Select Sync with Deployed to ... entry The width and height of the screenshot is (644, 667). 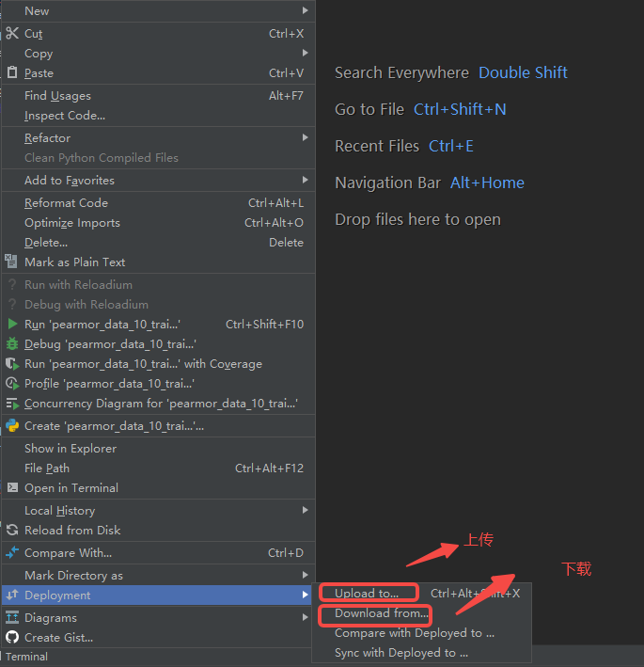421,653
